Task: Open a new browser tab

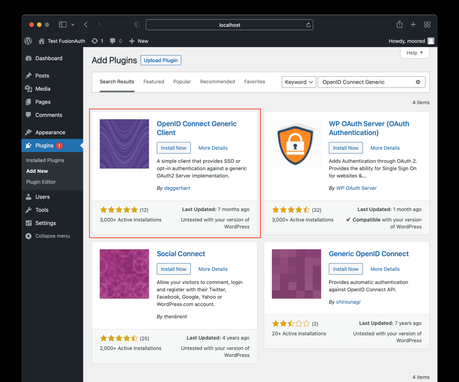Action: click(413, 25)
